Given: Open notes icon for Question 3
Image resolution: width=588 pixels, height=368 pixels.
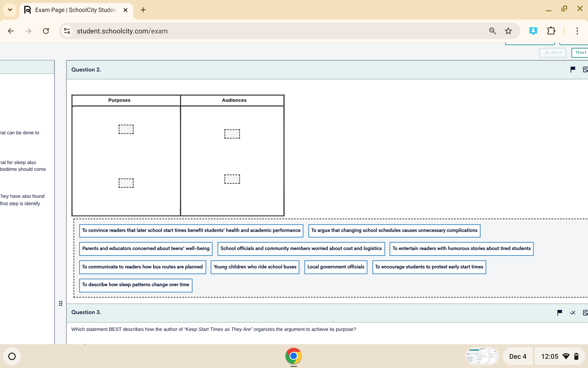Looking at the screenshot, I should coord(585,312).
